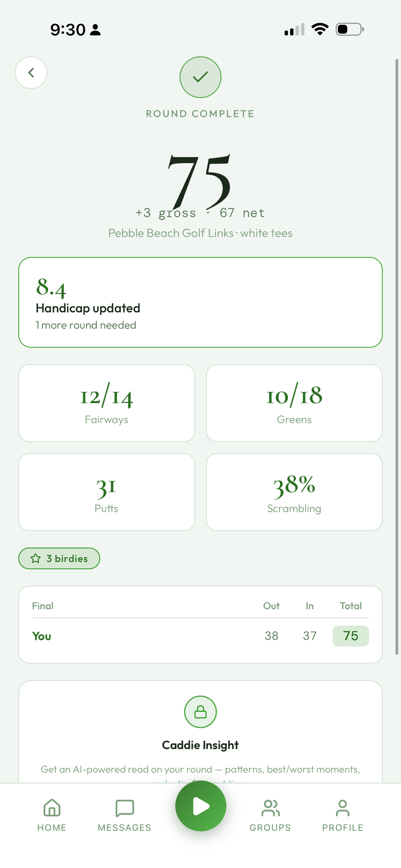Tap the green play button
401x868 pixels.
pyautogui.click(x=201, y=806)
